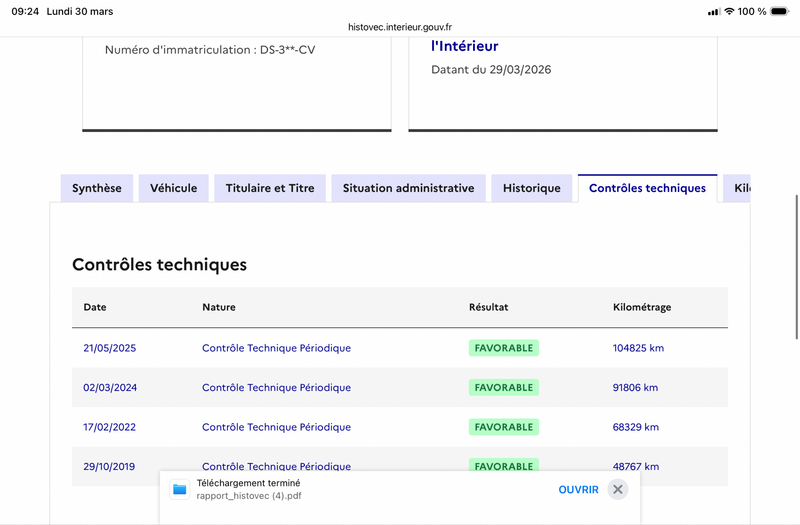The height and width of the screenshot is (525, 800).
Task: Click FAVORABLE badge for 21/05/2025 inspection
Action: click(x=504, y=348)
